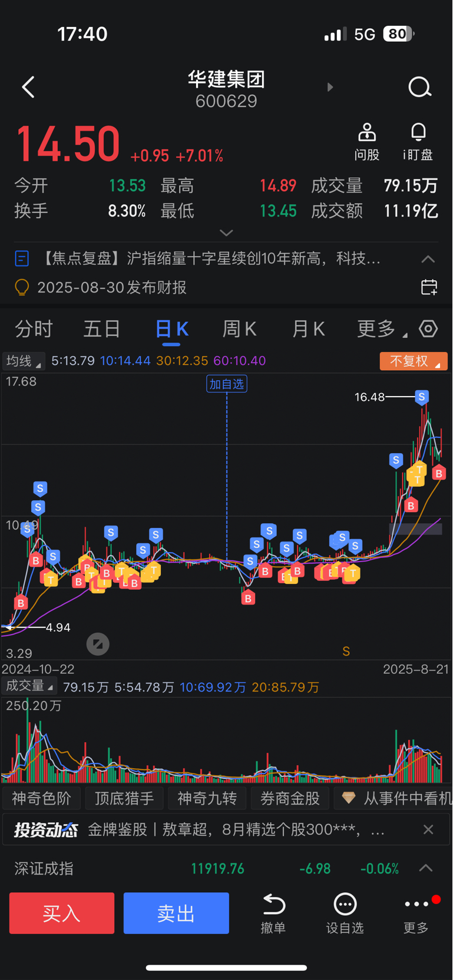This screenshot has height=980, width=453.
Task: Open 2025-08-30发布财报 reminder text
Action: [112, 287]
